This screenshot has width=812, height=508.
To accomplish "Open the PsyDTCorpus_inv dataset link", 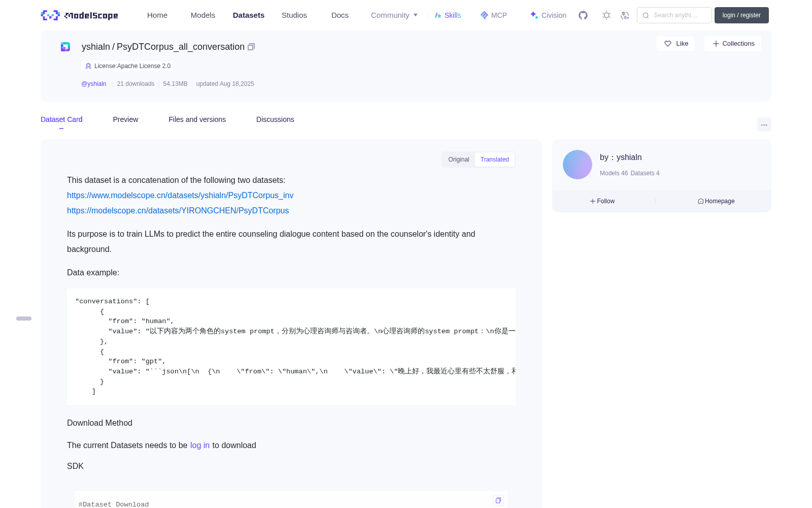I will coord(180,196).
